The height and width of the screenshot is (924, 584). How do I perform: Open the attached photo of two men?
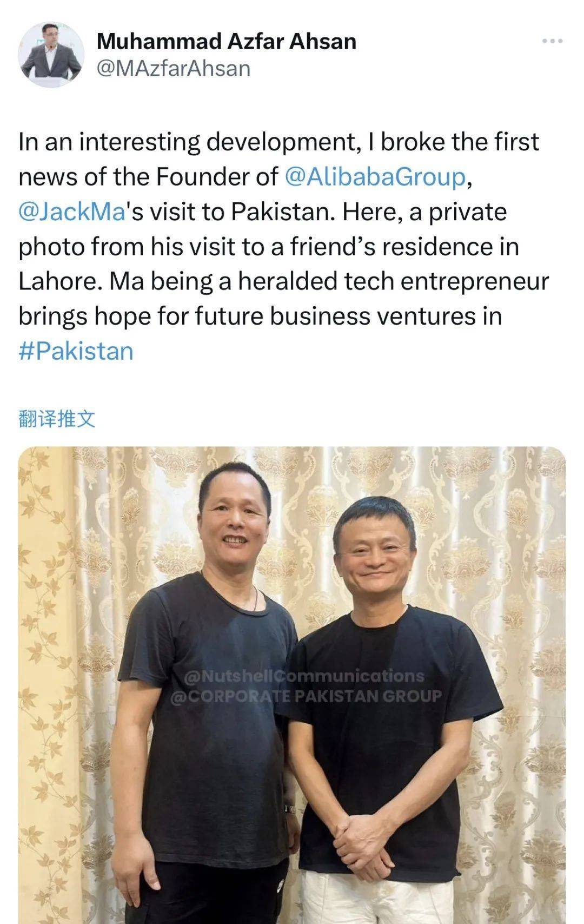click(x=292, y=685)
